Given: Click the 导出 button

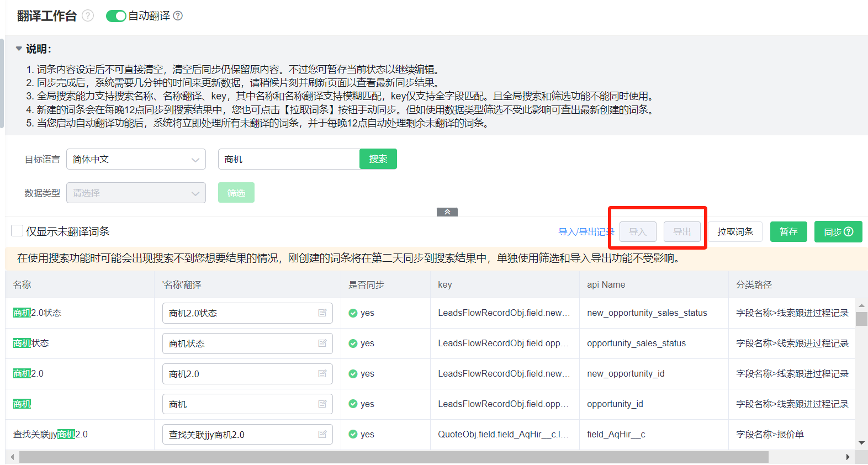Looking at the screenshot, I should (682, 232).
